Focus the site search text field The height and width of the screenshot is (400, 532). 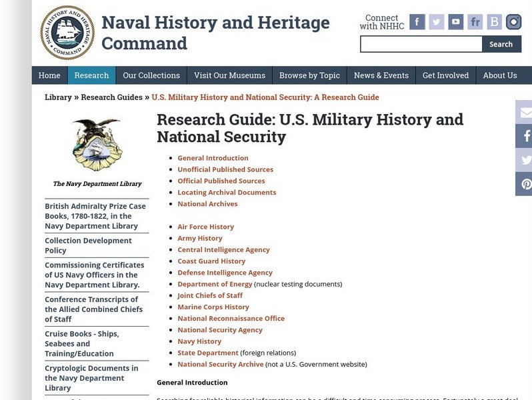pos(421,44)
